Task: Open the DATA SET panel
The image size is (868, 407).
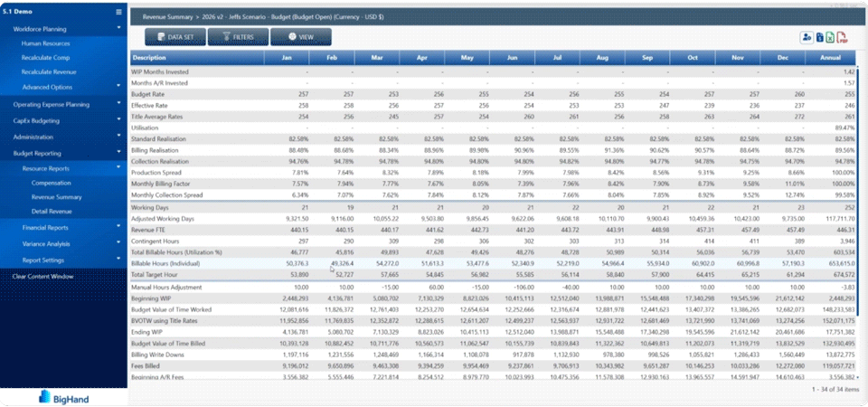Action: click(175, 37)
